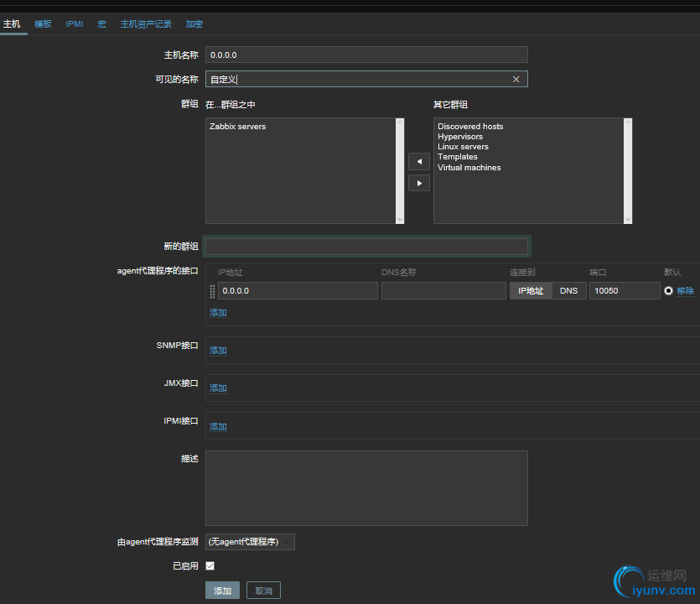Viewport: 700px width, 604px height.
Task: Open the agent proxy monitoring dropdown
Action: pyautogui.click(x=250, y=542)
